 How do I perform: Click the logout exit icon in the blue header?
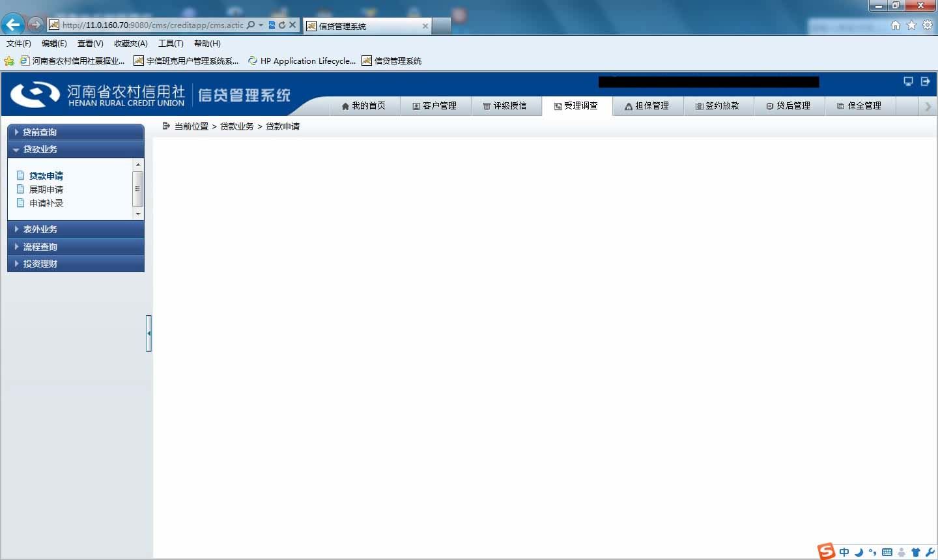click(x=925, y=81)
